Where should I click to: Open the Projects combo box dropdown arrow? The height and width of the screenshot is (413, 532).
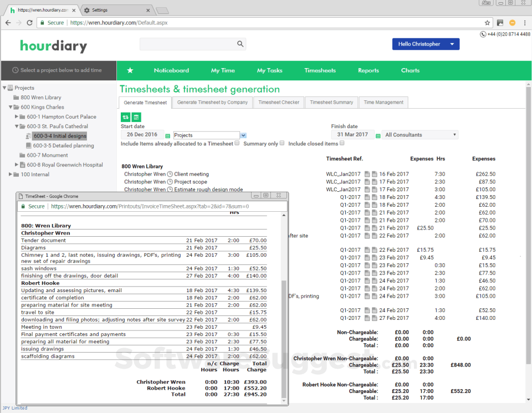pos(243,135)
